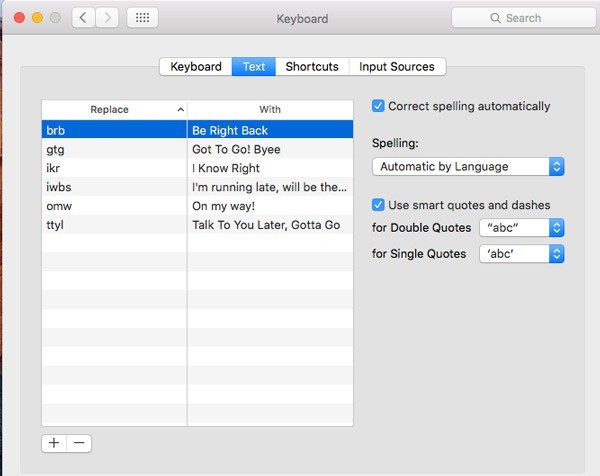Click the Be Right Back replacement text

230,130
